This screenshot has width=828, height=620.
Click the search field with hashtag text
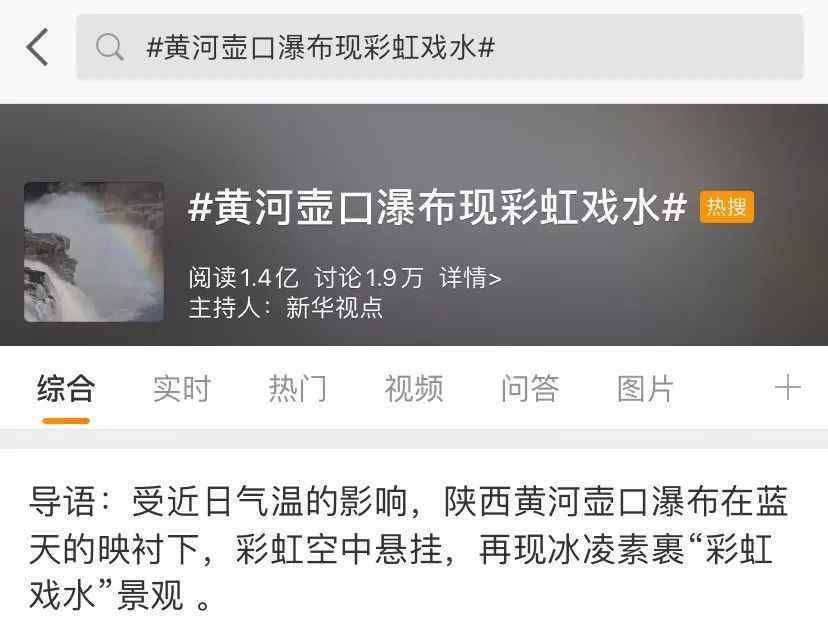pyautogui.click(x=439, y=47)
